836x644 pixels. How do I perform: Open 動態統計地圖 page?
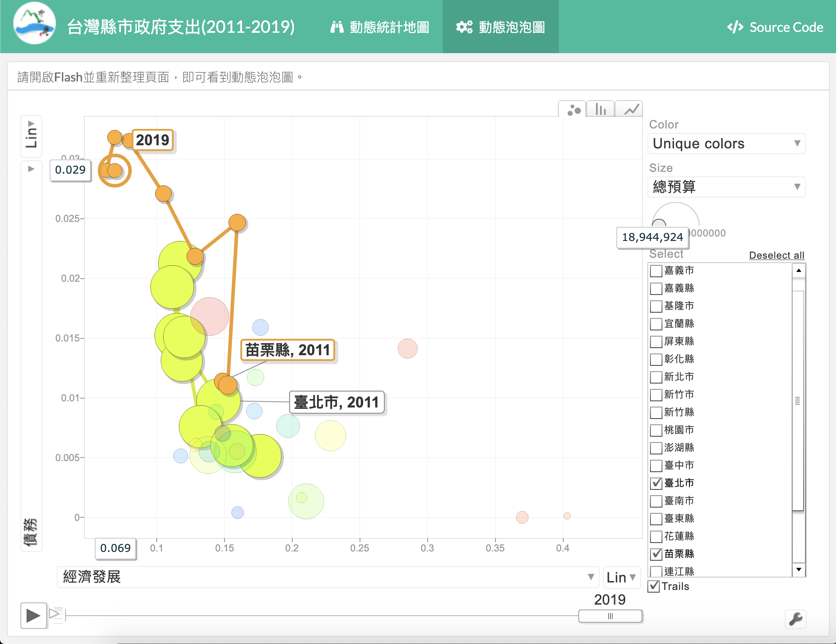pos(380,27)
